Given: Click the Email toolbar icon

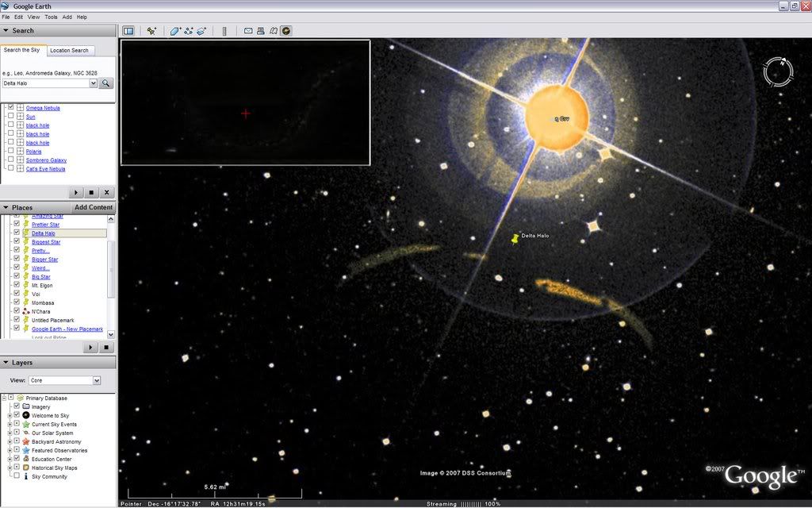Looking at the screenshot, I should (248, 31).
